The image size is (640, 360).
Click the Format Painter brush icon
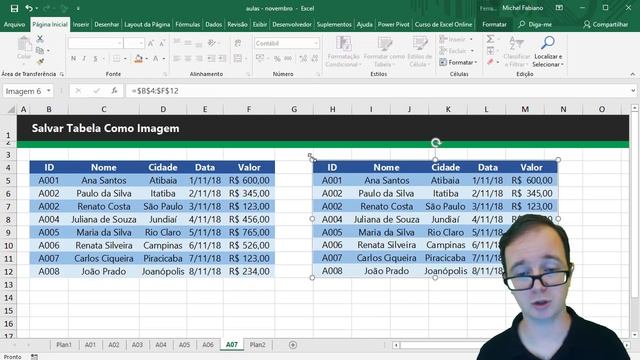coord(40,62)
